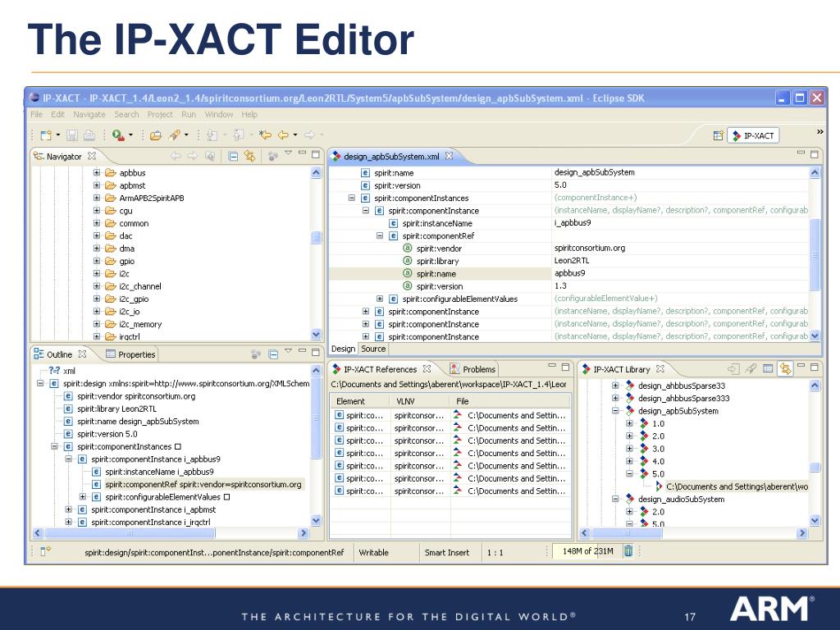
Task: Open the New wizard dropdown arrow
Action: (58, 135)
